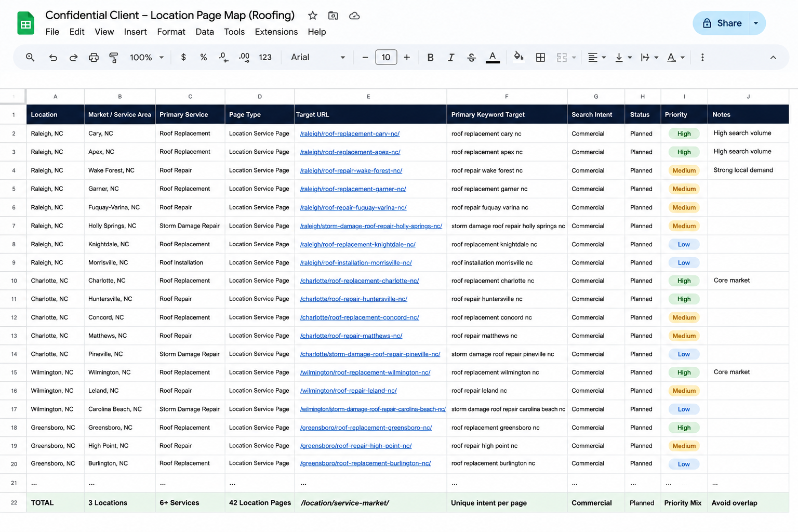Open the borders tool

540,57
